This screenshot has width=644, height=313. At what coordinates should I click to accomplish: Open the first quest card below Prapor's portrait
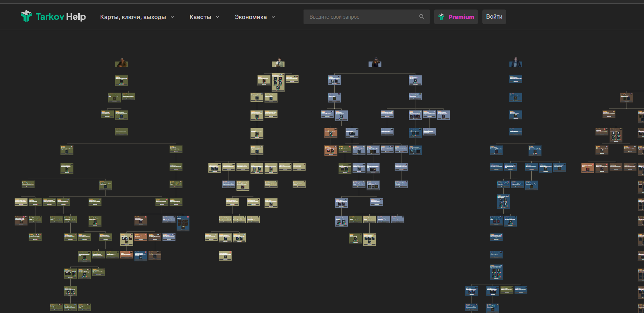[x=121, y=81]
